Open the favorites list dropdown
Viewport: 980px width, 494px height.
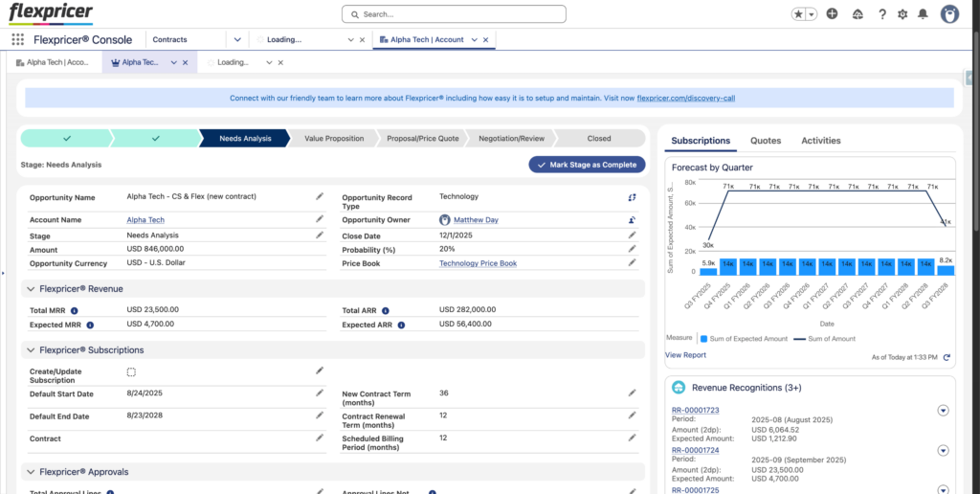[813, 14]
